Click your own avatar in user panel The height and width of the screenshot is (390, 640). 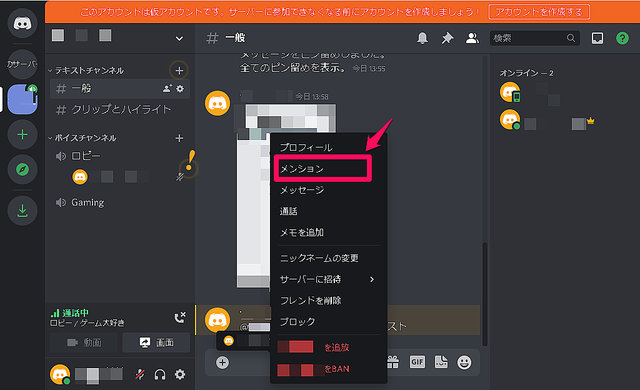click(60, 374)
